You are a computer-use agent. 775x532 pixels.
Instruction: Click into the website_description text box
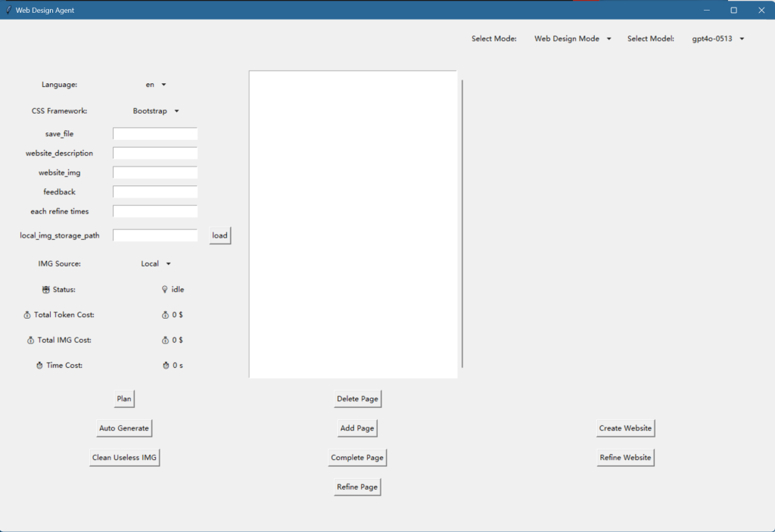click(x=155, y=154)
